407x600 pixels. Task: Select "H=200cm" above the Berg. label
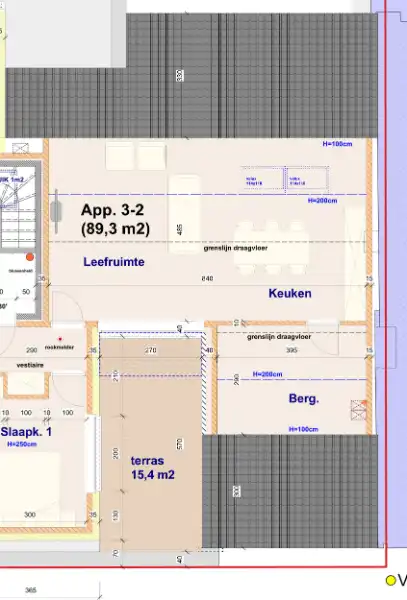(x=267, y=374)
